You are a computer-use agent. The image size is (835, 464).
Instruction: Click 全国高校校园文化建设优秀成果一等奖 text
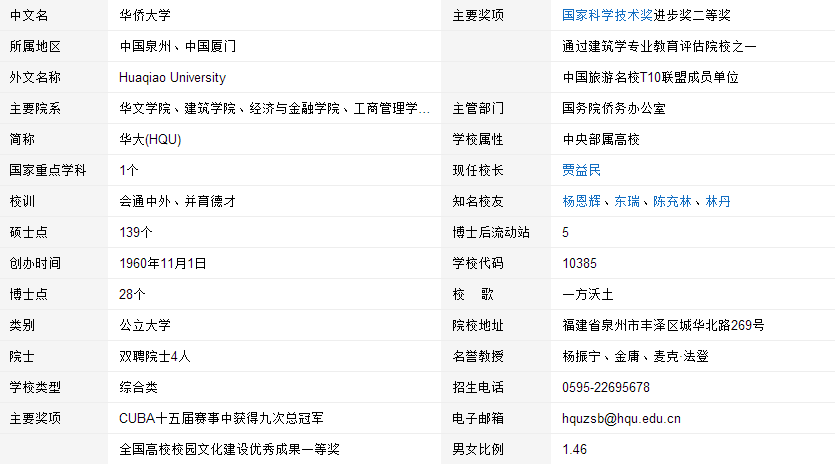[x=230, y=449]
